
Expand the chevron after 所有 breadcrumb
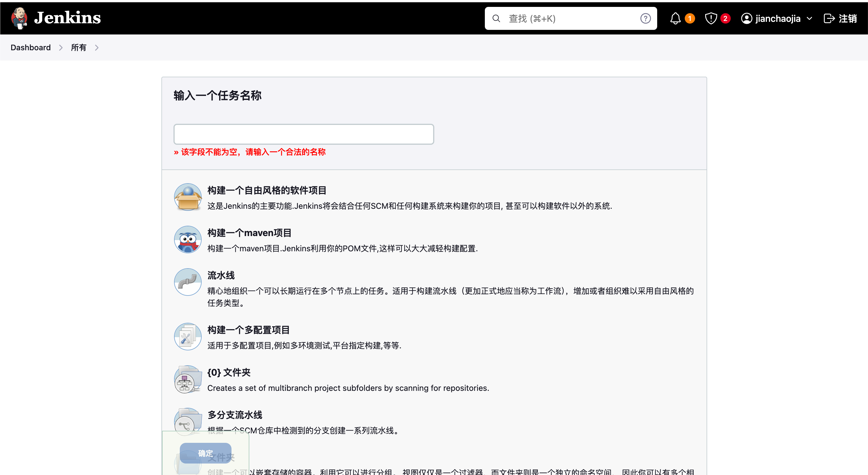pyautogui.click(x=97, y=48)
